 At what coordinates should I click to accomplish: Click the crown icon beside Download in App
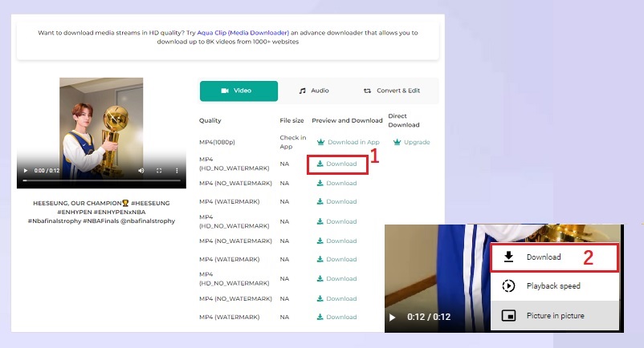(320, 142)
